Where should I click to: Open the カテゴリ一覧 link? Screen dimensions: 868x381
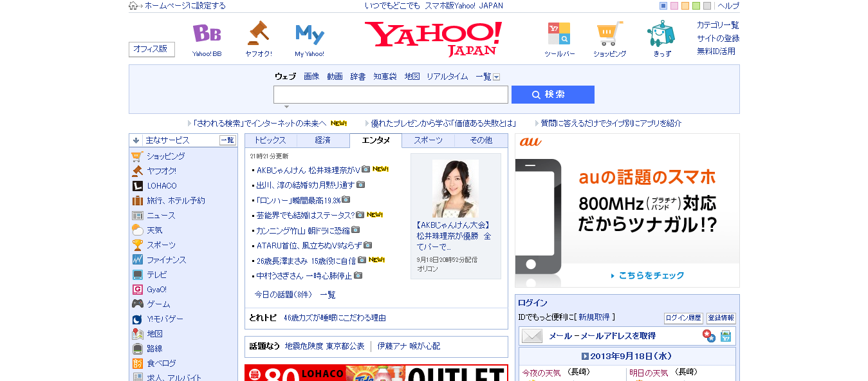[x=718, y=25]
